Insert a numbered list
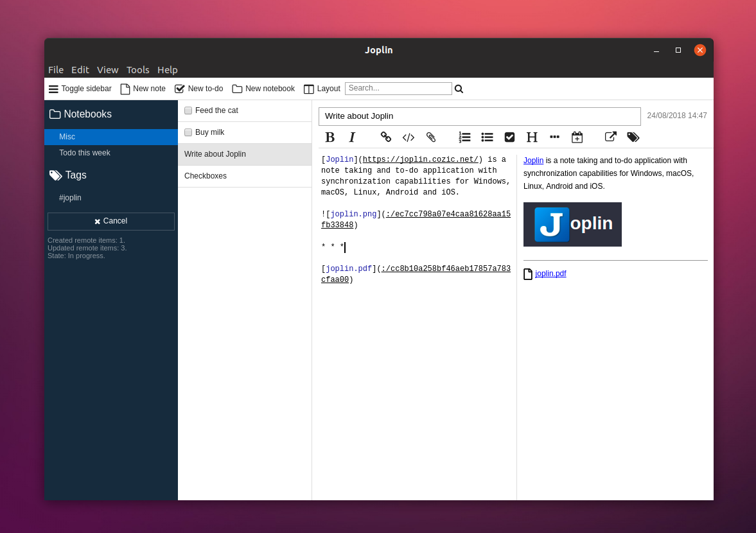Image resolution: width=756 pixels, height=533 pixels. click(x=464, y=137)
